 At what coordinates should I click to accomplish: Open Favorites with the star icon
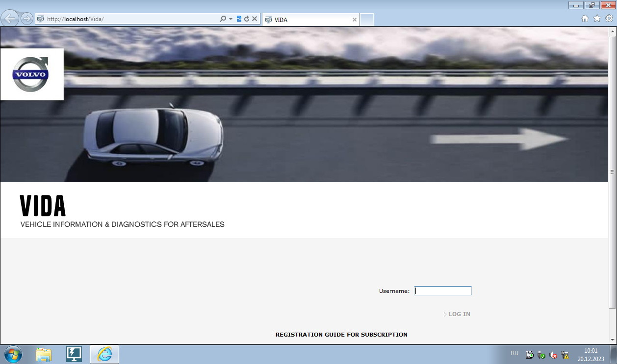(596, 18)
